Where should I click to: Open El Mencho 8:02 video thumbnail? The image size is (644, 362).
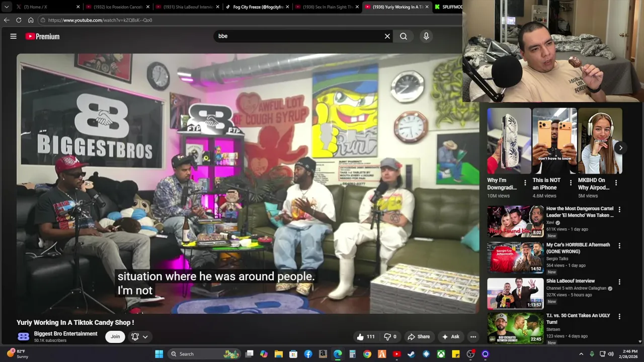[x=515, y=221]
